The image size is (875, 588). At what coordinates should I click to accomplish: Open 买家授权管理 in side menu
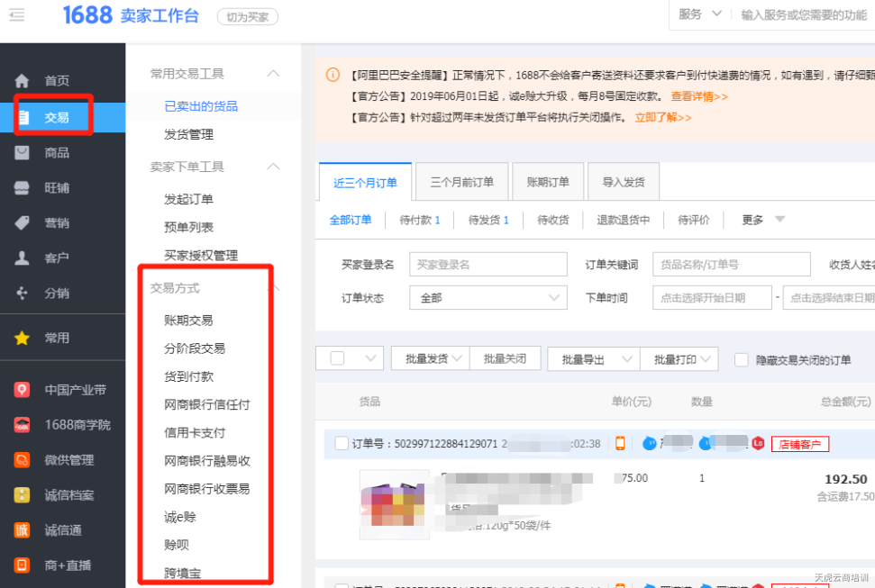tap(201, 256)
